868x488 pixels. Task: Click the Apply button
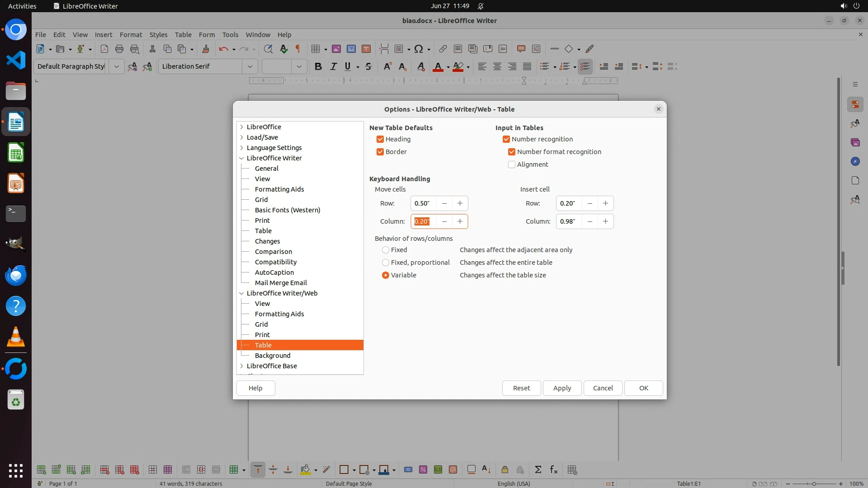pyautogui.click(x=562, y=388)
